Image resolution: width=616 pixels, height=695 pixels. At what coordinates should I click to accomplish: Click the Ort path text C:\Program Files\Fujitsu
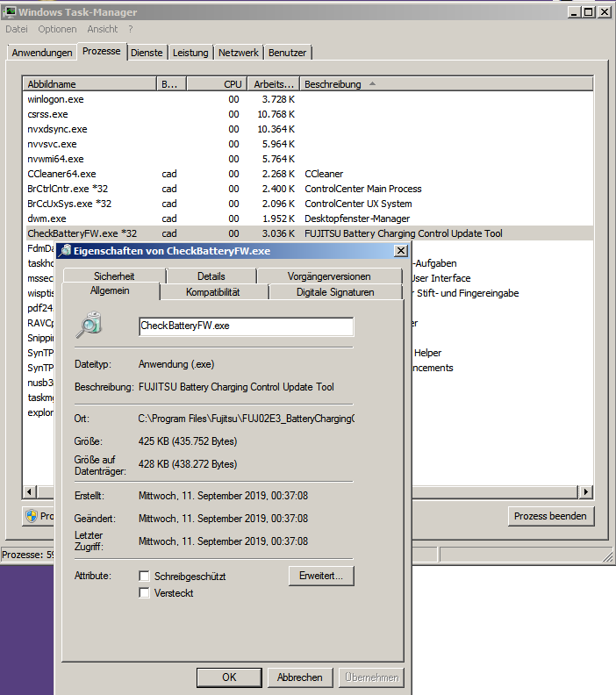pos(246,419)
